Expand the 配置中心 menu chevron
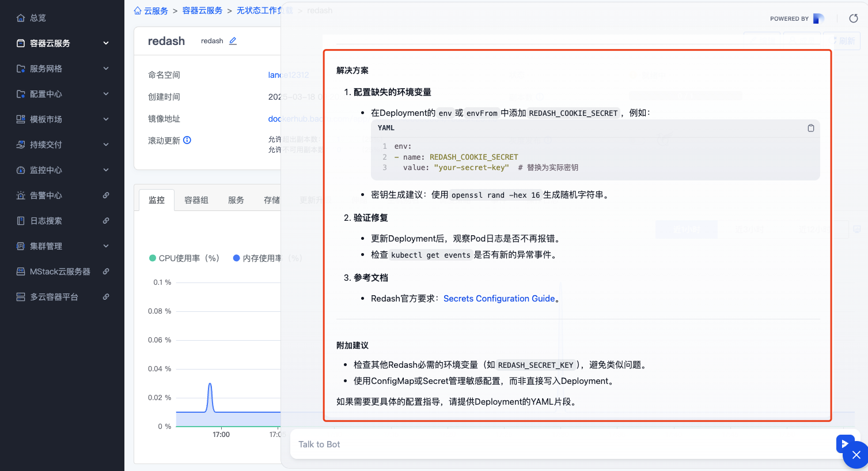Image resolution: width=868 pixels, height=471 pixels. 106,94
